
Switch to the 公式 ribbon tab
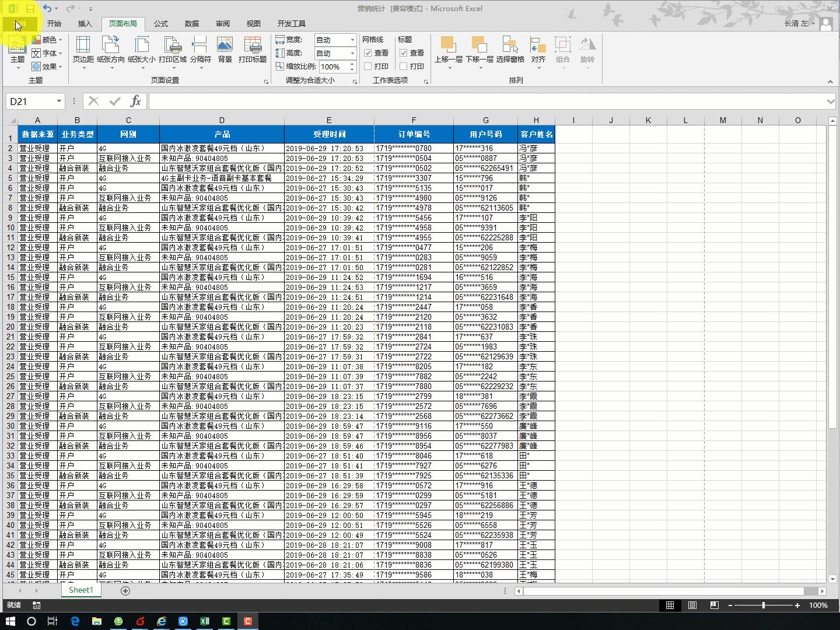[160, 24]
